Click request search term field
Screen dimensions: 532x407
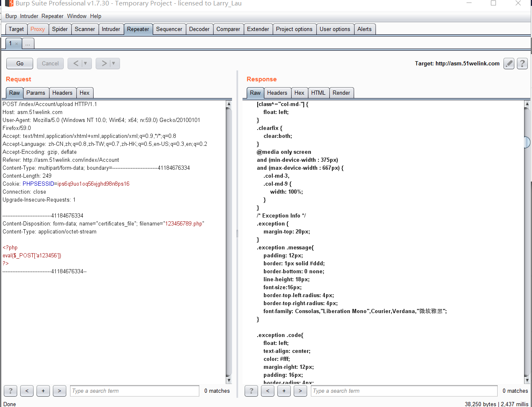(135, 391)
